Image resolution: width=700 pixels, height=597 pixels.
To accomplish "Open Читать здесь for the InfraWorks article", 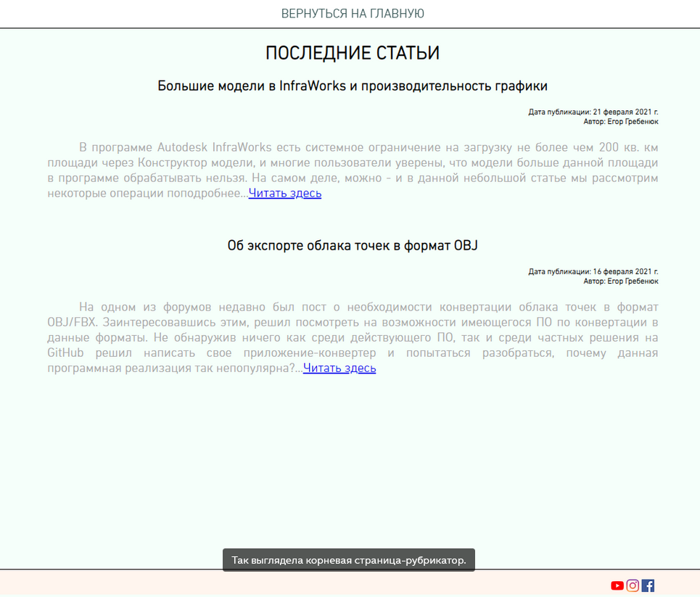I will [x=285, y=193].
